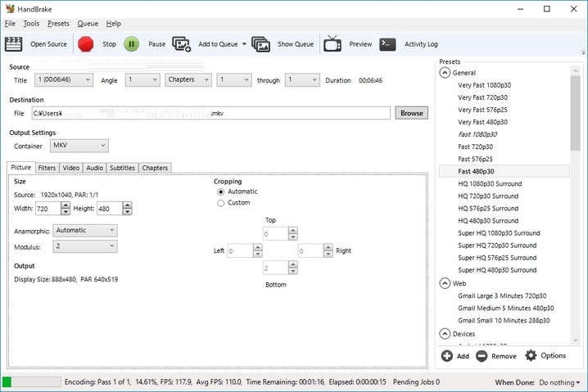
Task: Switch to the Filters tab
Action: [47, 168]
